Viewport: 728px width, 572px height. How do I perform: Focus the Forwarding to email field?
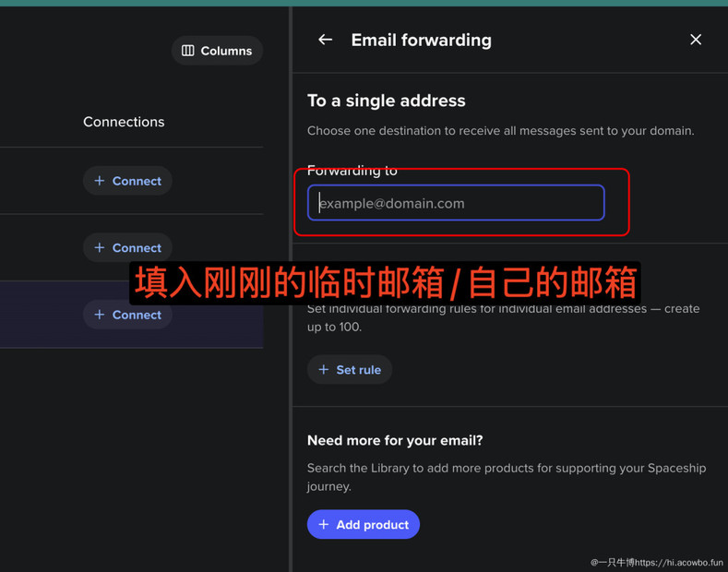coord(456,203)
